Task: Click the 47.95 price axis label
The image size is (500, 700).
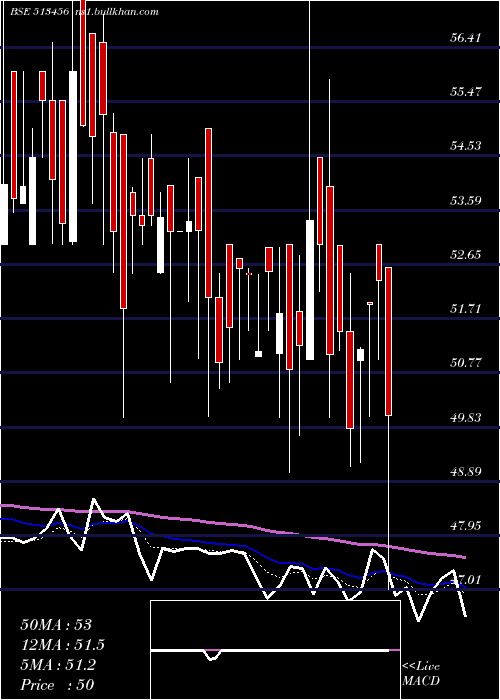Action: [465, 526]
